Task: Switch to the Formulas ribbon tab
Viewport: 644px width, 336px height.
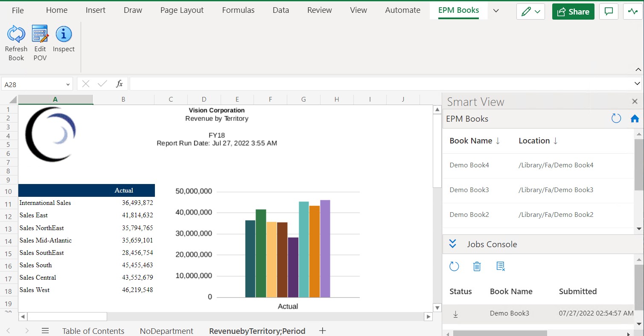Action: point(238,10)
